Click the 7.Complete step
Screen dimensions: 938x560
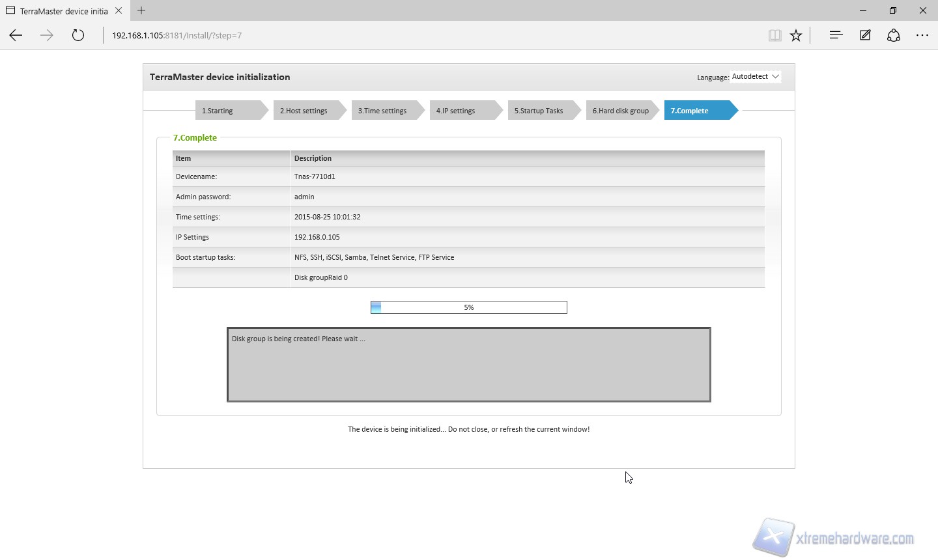pos(696,111)
